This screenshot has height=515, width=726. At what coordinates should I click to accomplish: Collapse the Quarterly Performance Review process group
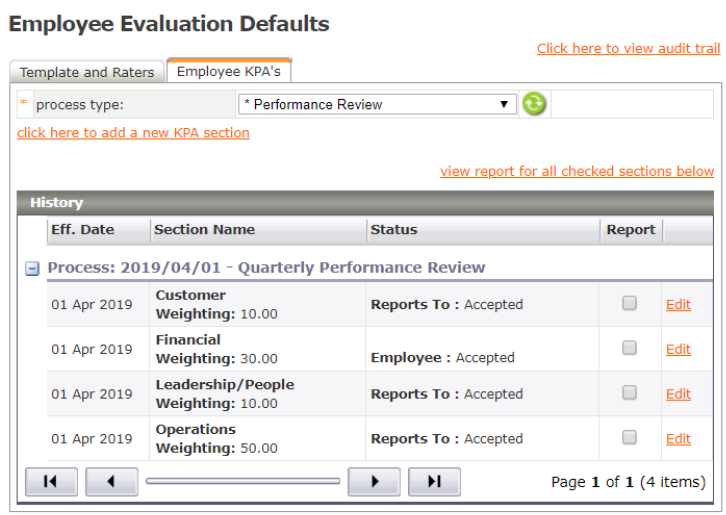pos(32,268)
